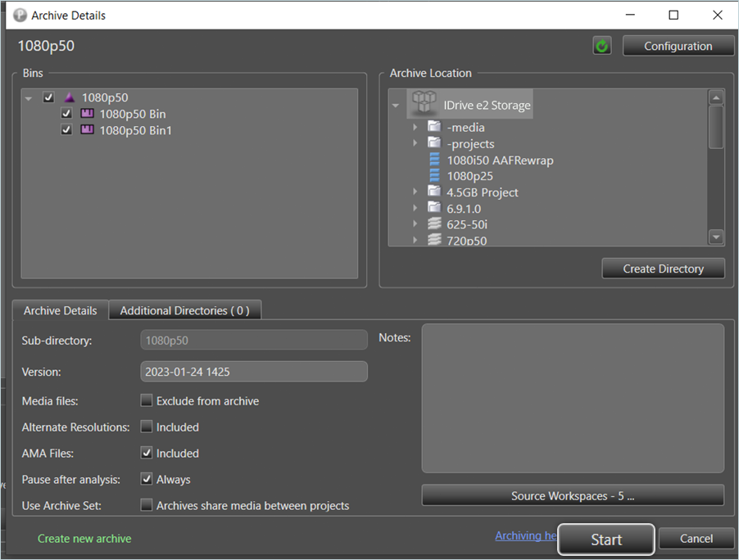Click the IDrive e2 Storage cubes icon

(x=424, y=102)
